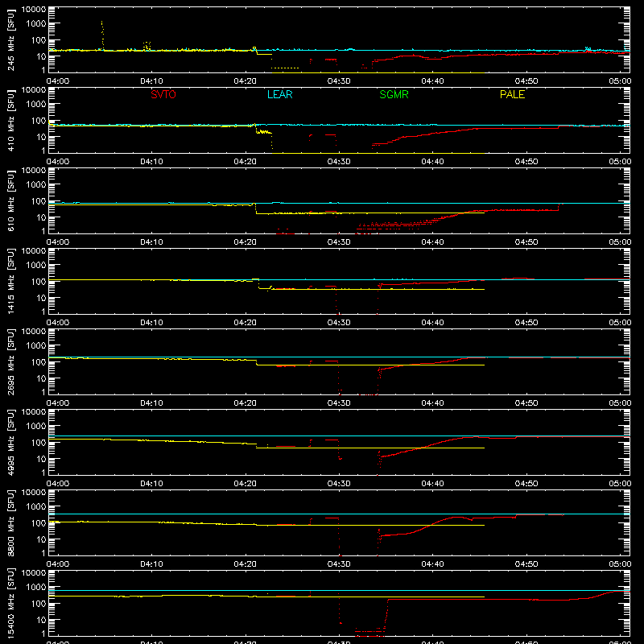Click the 05:00 time label below the 8800 MHz panel

pyautogui.click(x=620, y=564)
